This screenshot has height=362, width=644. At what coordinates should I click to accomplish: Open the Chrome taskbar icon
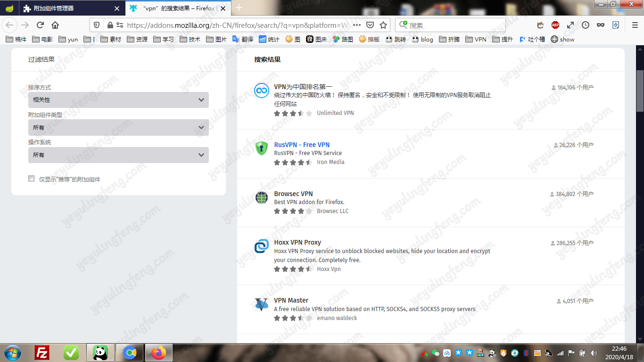click(129, 353)
